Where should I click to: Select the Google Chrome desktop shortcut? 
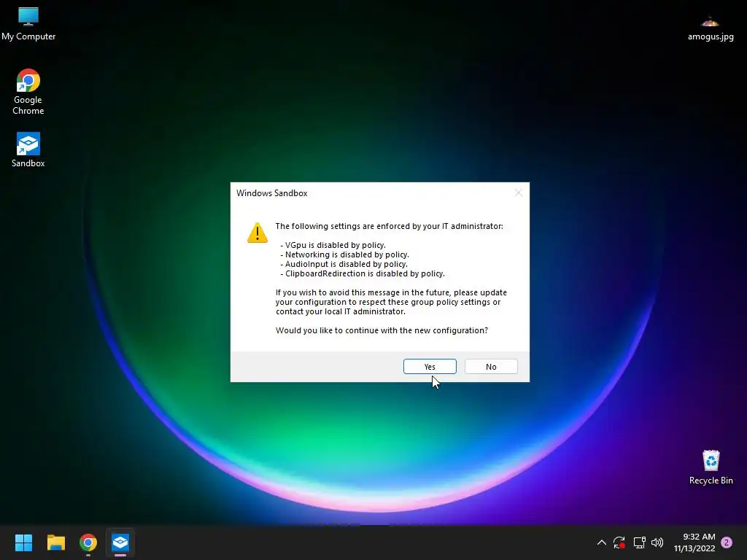[x=28, y=92]
